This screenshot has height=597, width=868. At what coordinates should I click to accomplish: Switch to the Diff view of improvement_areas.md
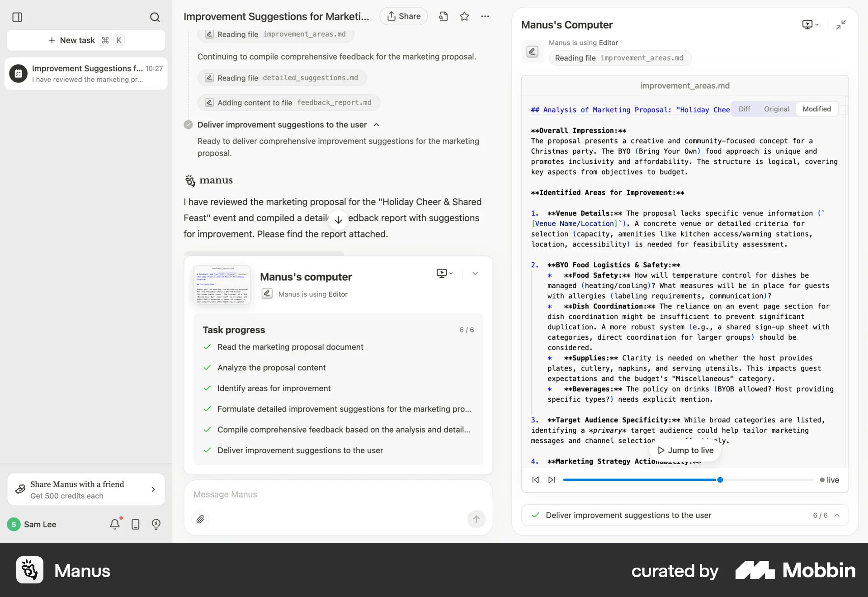click(744, 109)
